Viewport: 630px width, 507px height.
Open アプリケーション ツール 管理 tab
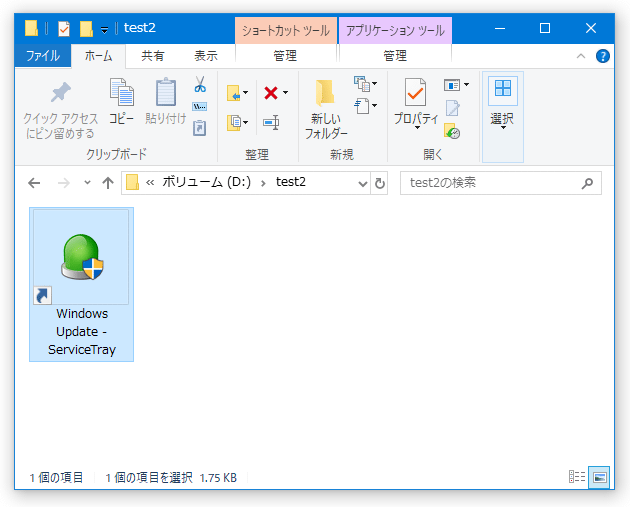tap(395, 56)
